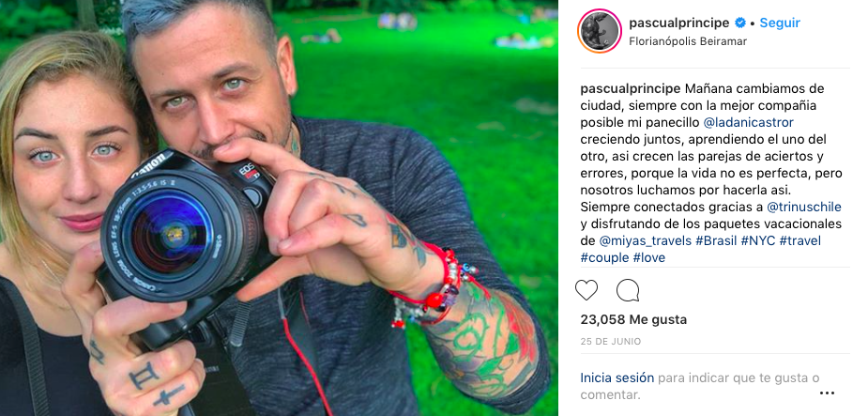The height and width of the screenshot is (416, 868).
Task: Open the Florianópolis Beiramar location link
Action: point(688,41)
